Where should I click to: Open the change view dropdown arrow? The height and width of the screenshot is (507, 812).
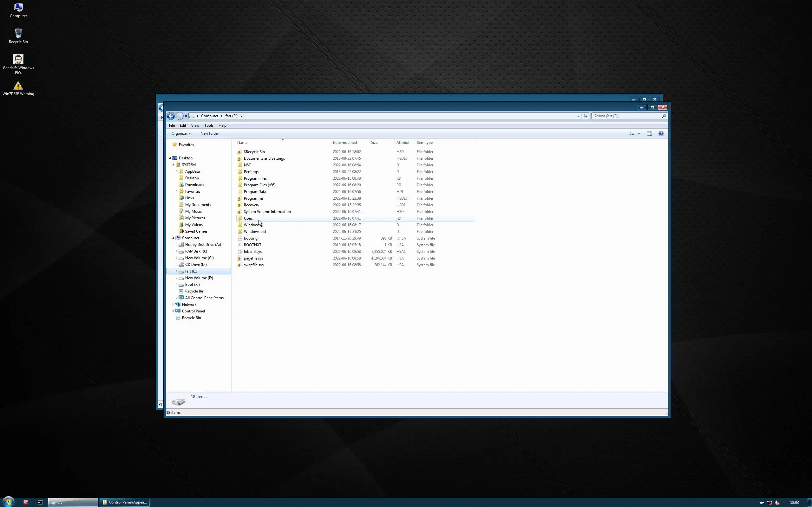pos(639,133)
